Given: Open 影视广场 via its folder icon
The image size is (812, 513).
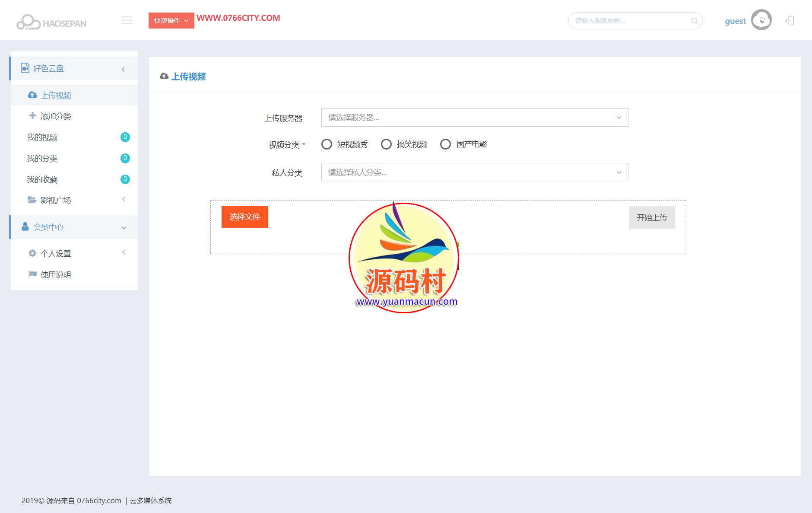Looking at the screenshot, I should tap(32, 200).
